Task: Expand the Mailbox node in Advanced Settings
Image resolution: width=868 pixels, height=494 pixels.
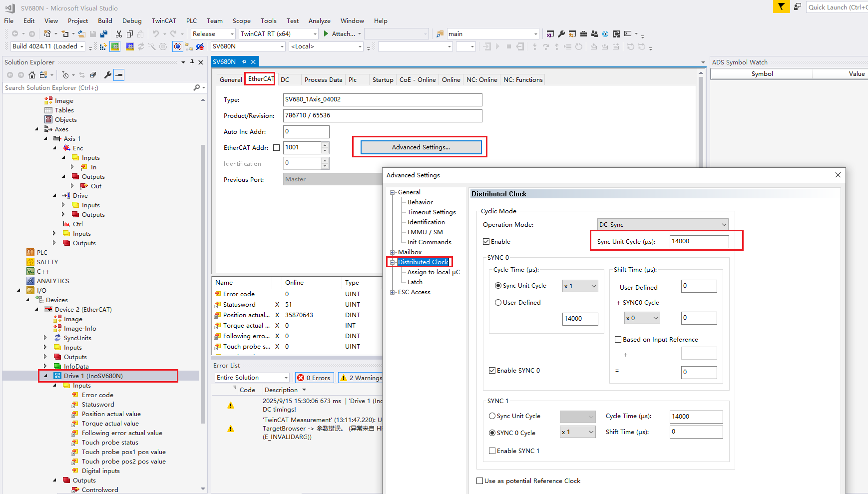Action: [393, 252]
